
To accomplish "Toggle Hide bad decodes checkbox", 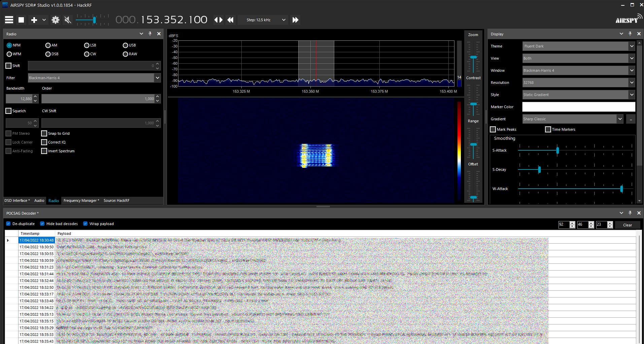I will [42, 224].
